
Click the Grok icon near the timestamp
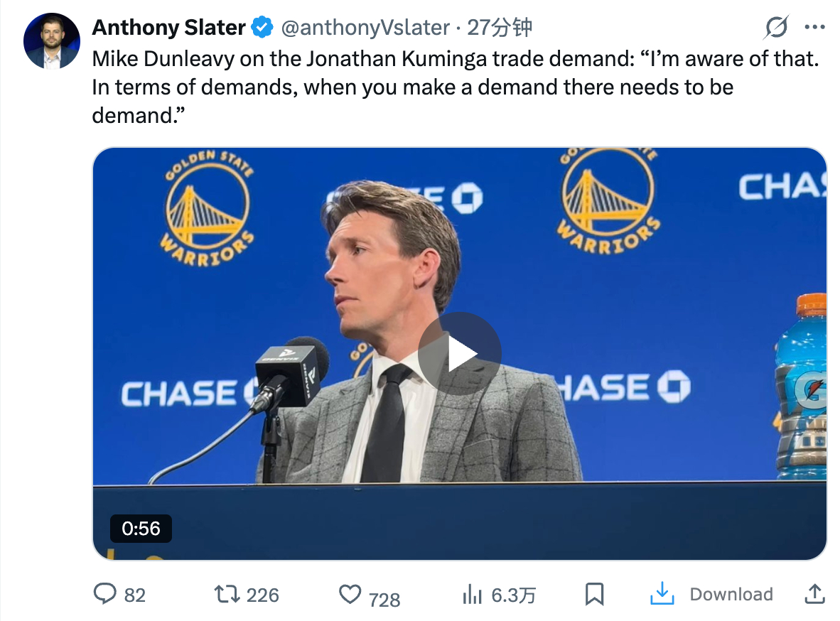click(x=776, y=27)
